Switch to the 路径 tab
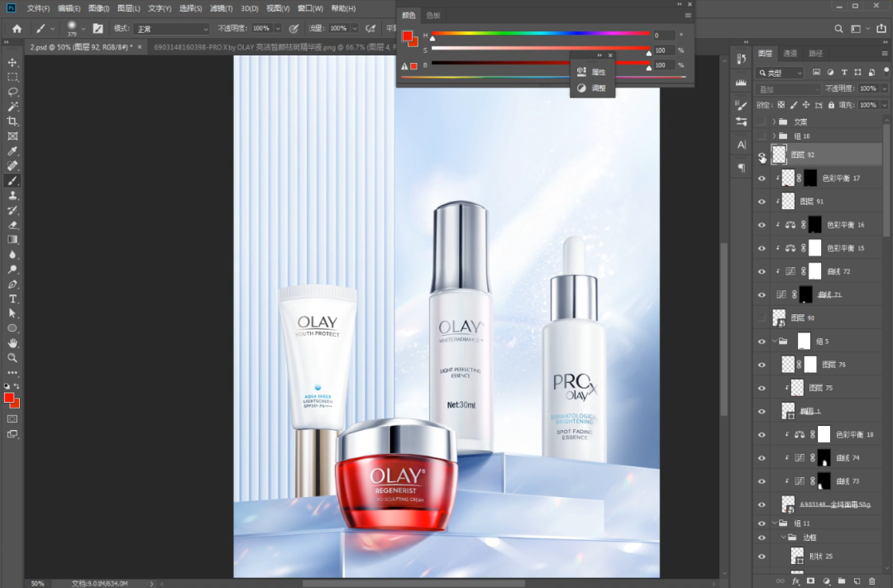The width and height of the screenshot is (893, 588). coord(815,54)
